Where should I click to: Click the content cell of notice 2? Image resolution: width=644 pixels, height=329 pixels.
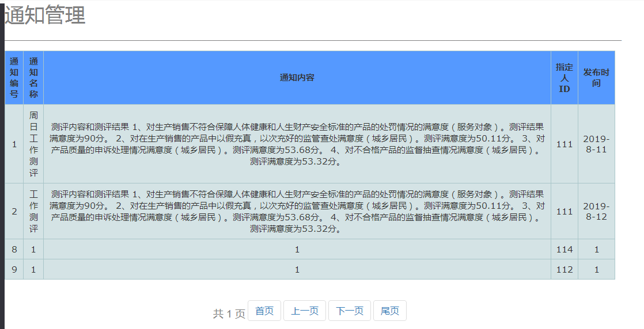(x=297, y=211)
